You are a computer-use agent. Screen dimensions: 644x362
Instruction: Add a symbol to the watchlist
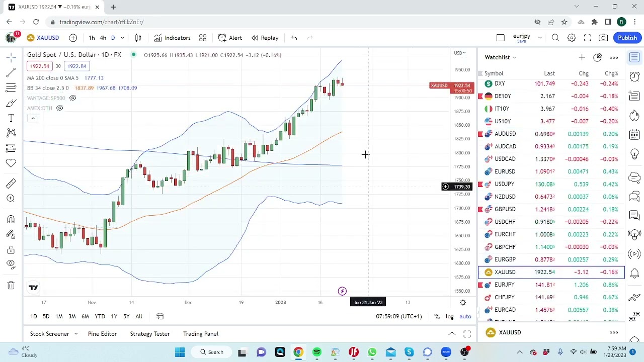582,57
